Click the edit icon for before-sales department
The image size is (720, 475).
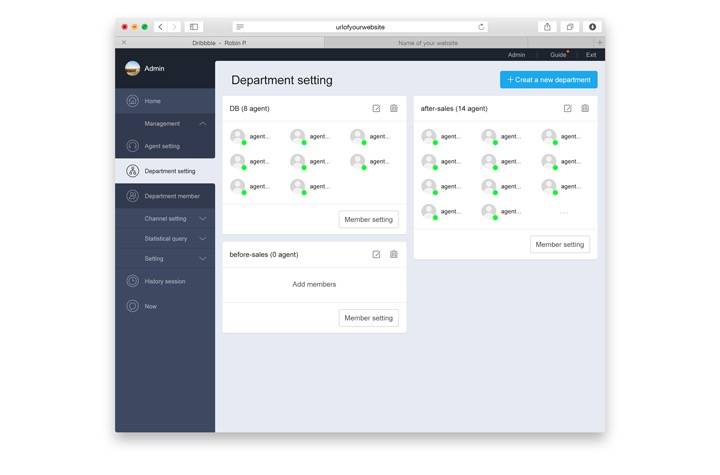[376, 254]
